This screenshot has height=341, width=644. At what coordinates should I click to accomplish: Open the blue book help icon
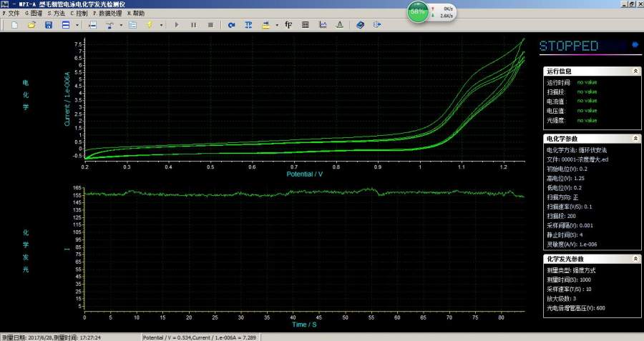click(360, 25)
